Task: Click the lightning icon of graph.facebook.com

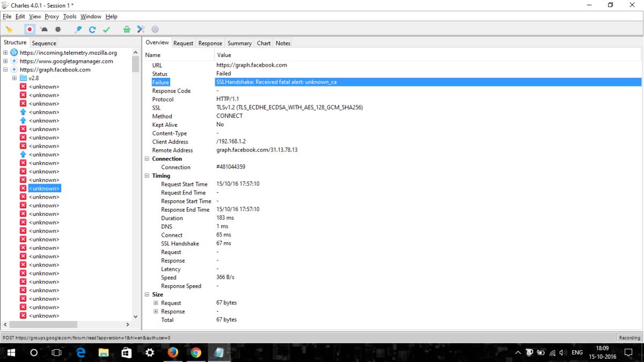Action: click(14, 70)
